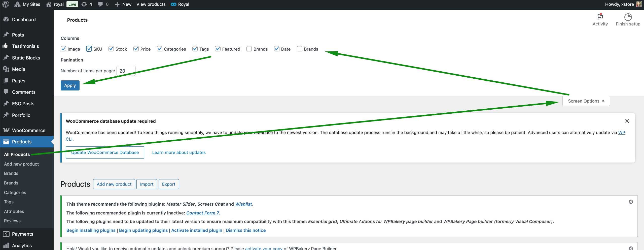Viewport: 644px width, 250px height.
Task: Open View products in admin bar
Action: tap(151, 4)
